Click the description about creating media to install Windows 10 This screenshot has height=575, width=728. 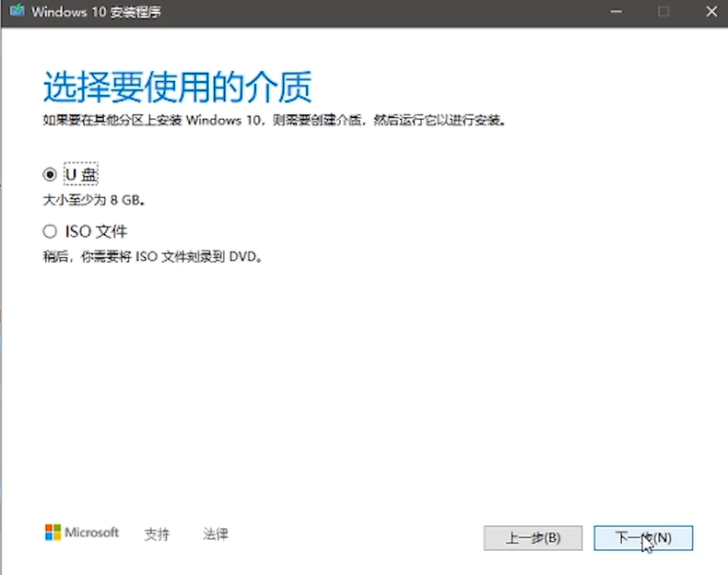point(275,120)
